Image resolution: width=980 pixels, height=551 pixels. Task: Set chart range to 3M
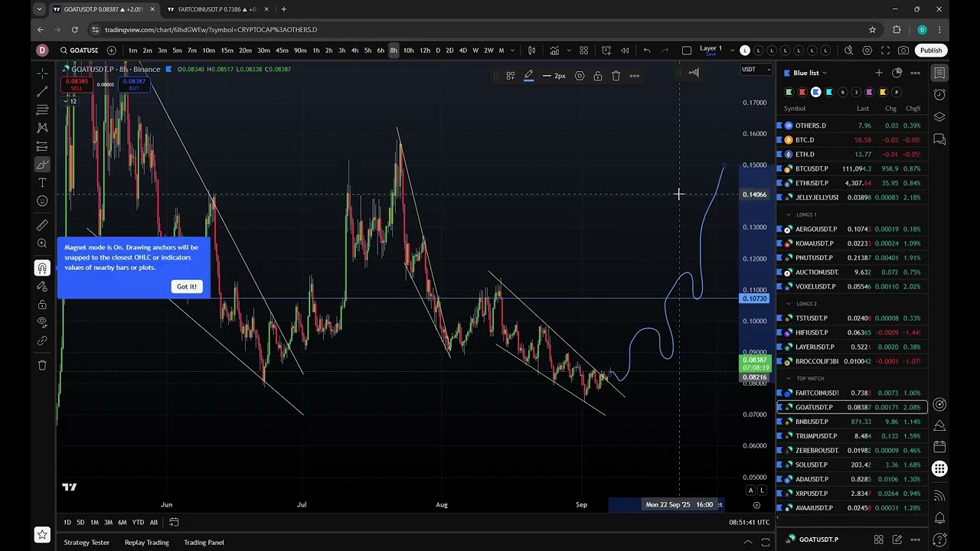[108, 523]
